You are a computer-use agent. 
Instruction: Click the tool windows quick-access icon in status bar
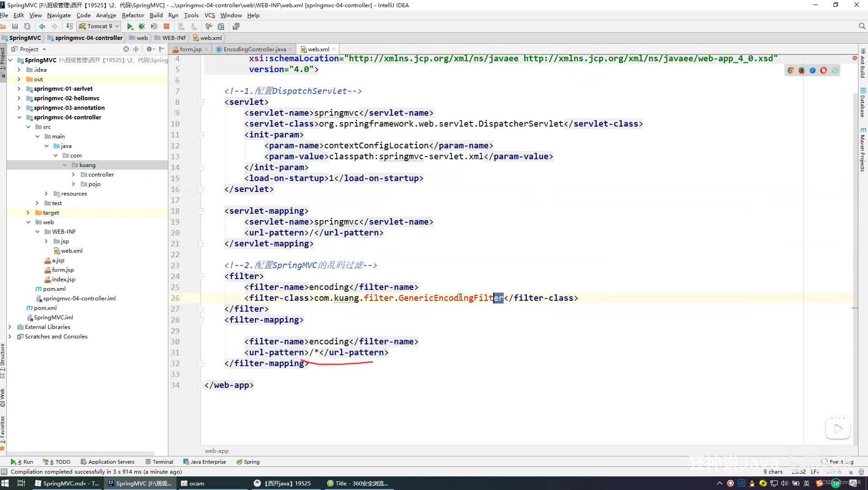[x=4, y=472]
